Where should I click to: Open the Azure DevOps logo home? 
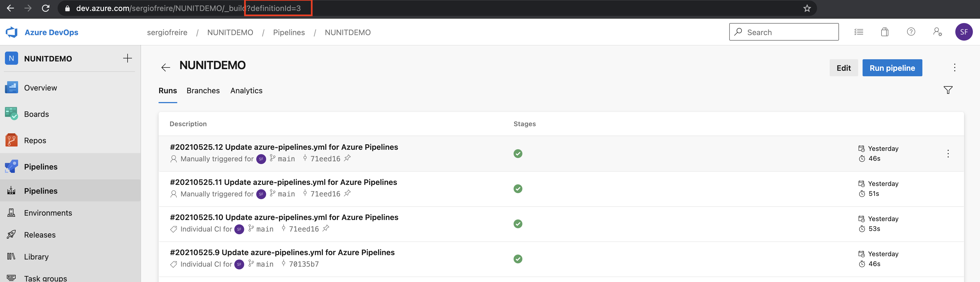pos(12,32)
